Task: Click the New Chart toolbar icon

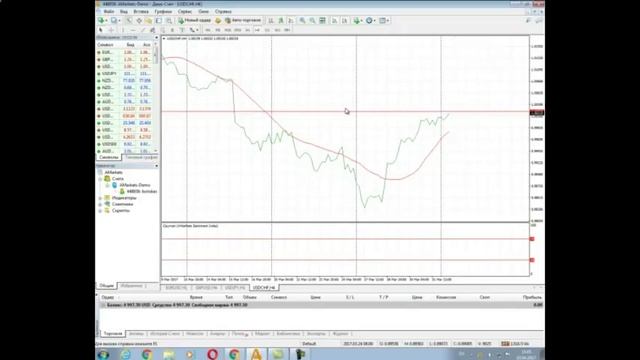Action: point(102,20)
